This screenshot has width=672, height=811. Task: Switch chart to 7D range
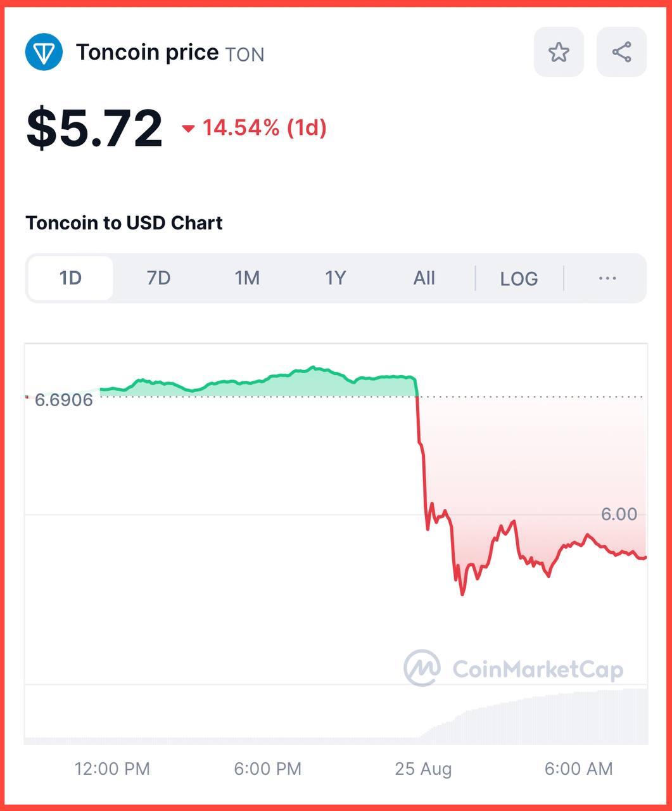(158, 278)
